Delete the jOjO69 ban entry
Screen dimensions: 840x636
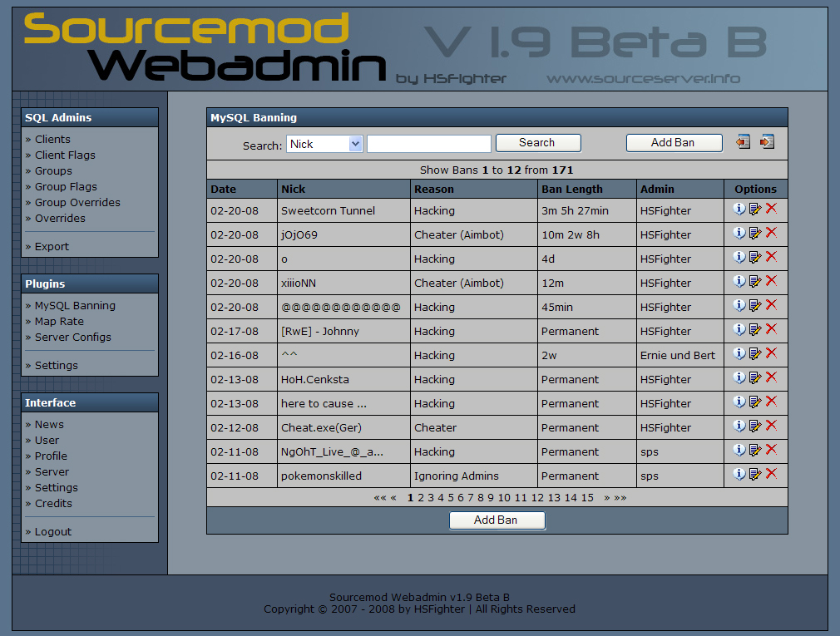(772, 233)
